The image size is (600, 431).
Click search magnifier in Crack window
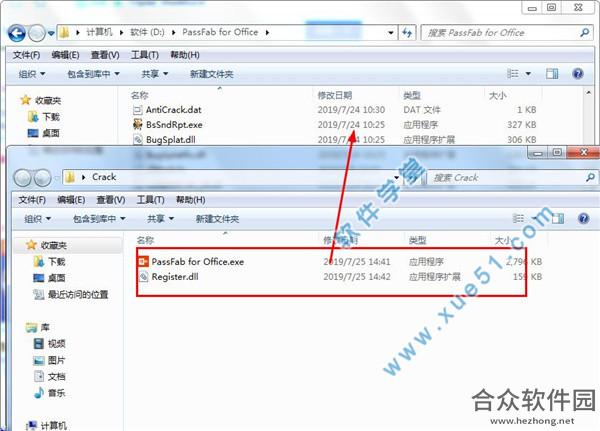click(x=590, y=177)
